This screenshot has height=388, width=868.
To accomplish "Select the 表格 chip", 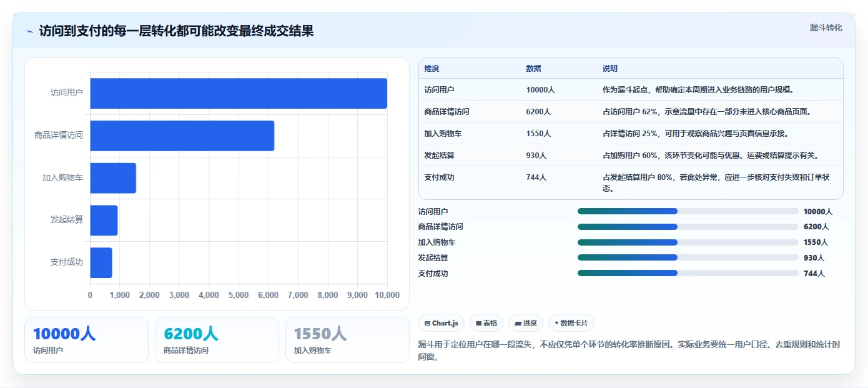I will pos(486,323).
